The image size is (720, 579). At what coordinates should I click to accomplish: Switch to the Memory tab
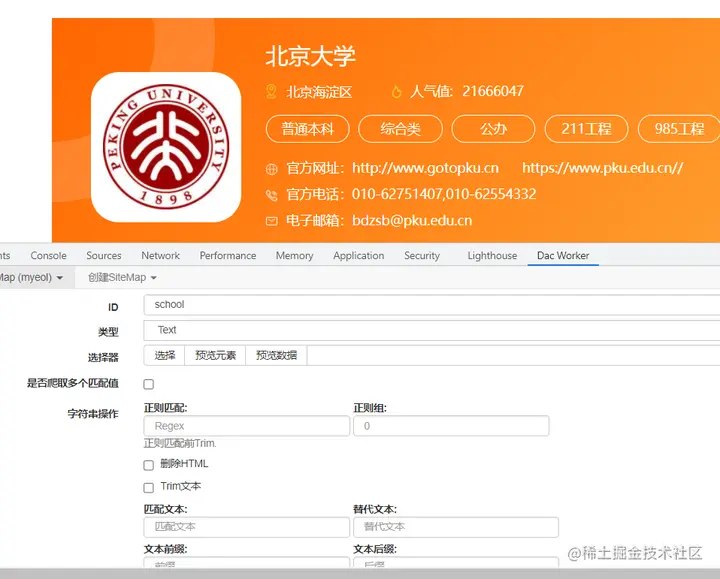tap(294, 255)
